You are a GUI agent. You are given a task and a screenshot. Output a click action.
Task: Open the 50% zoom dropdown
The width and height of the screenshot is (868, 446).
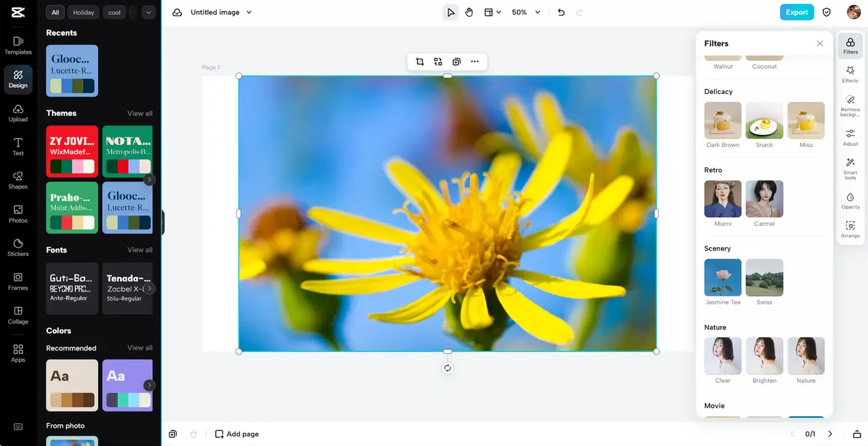click(526, 12)
